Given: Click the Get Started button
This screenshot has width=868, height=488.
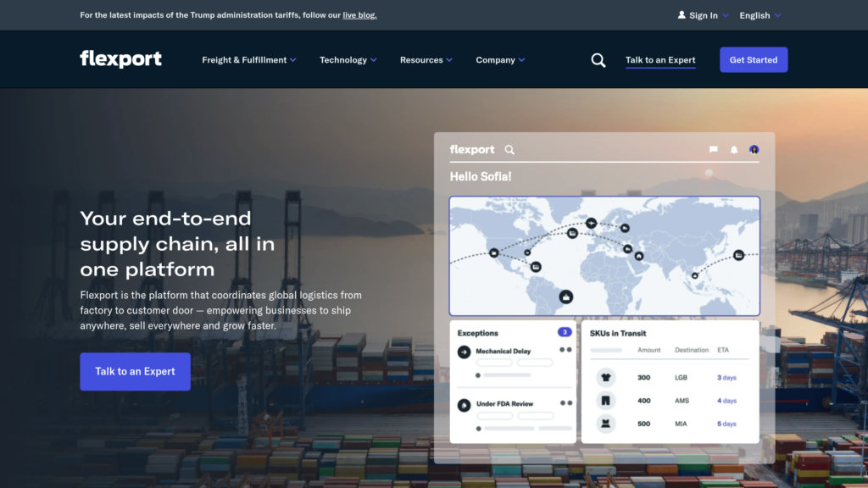Looking at the screenshot, I should click(x=753, y=59).
